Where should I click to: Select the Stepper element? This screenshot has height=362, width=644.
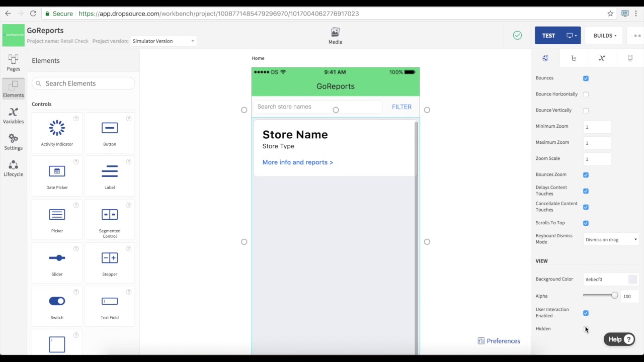click(x=110, y=263)
